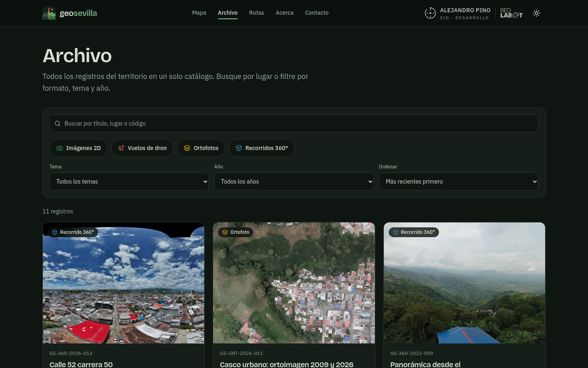Open the Panorámica desde el thumbnail
The image size is (588, 368).
pos(464,283)
